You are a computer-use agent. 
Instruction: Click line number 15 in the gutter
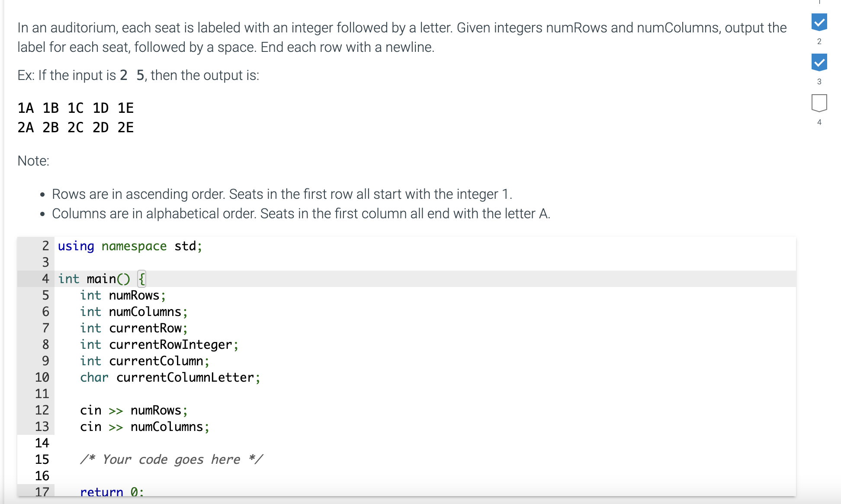[42, 459]
